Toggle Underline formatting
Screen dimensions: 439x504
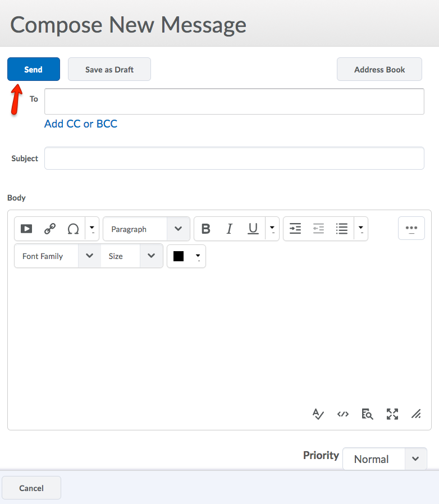[x=253, y=229]
